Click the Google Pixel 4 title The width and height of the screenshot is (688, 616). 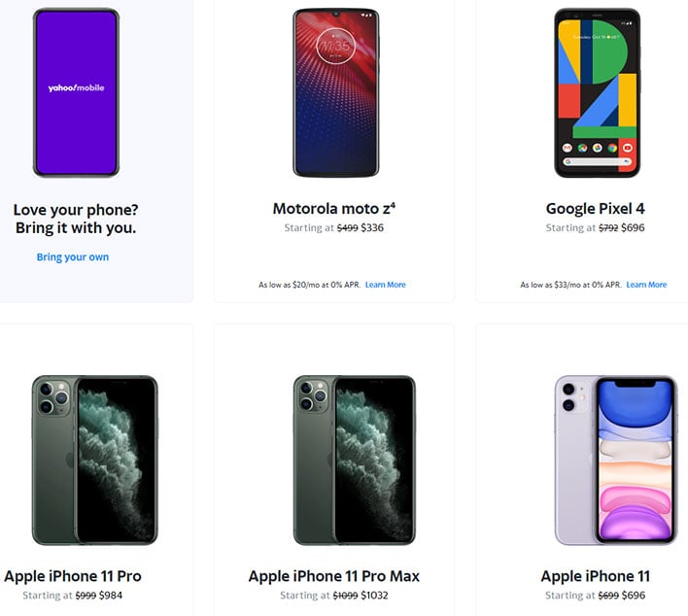pyautogui.click(x=595, y=208)
